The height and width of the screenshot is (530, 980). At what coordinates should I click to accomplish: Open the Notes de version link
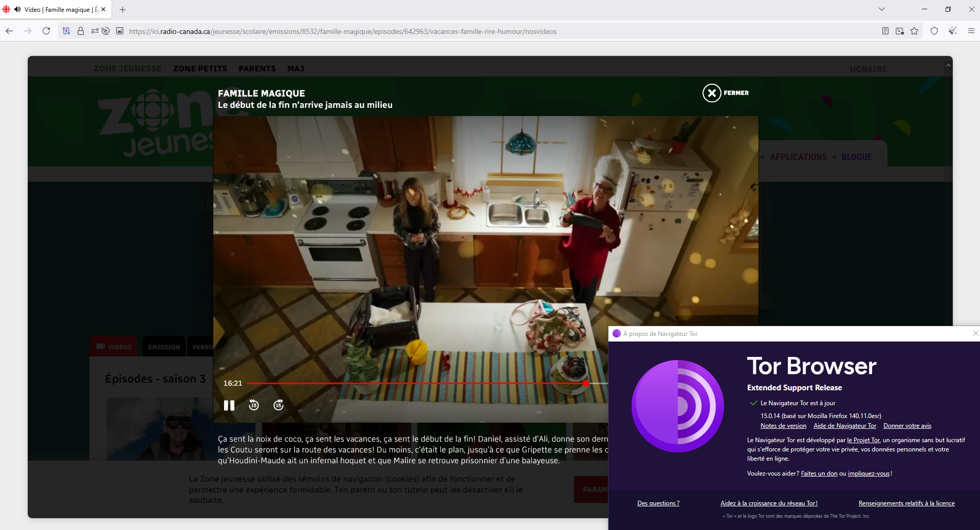pyautogui.click(x=783, y=426)
